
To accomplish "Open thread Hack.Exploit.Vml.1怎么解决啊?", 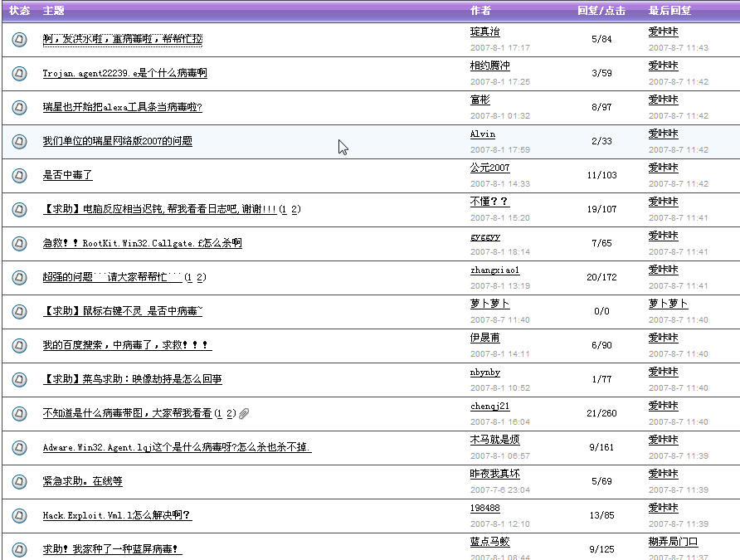I will [x=117, y=514].
